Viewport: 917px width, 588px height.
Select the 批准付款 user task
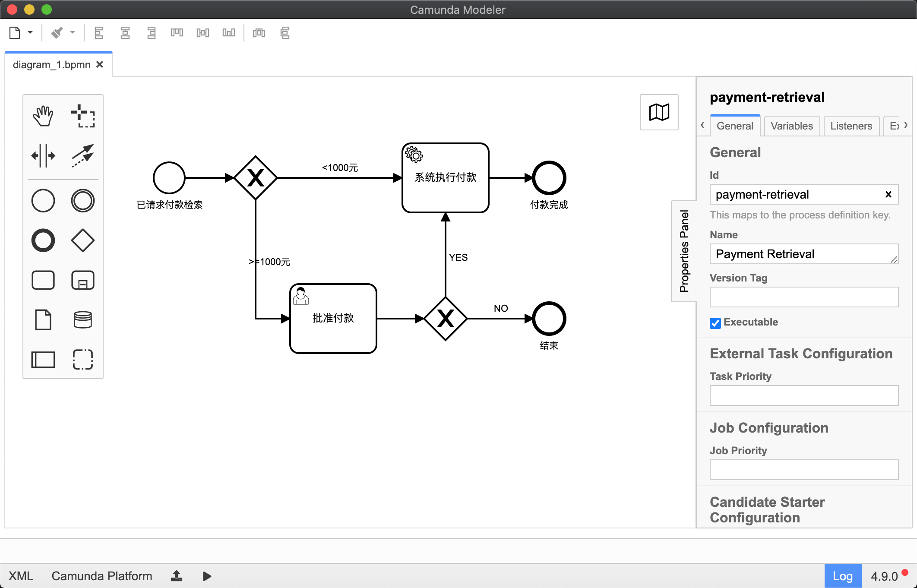click(x=333, y=319)
